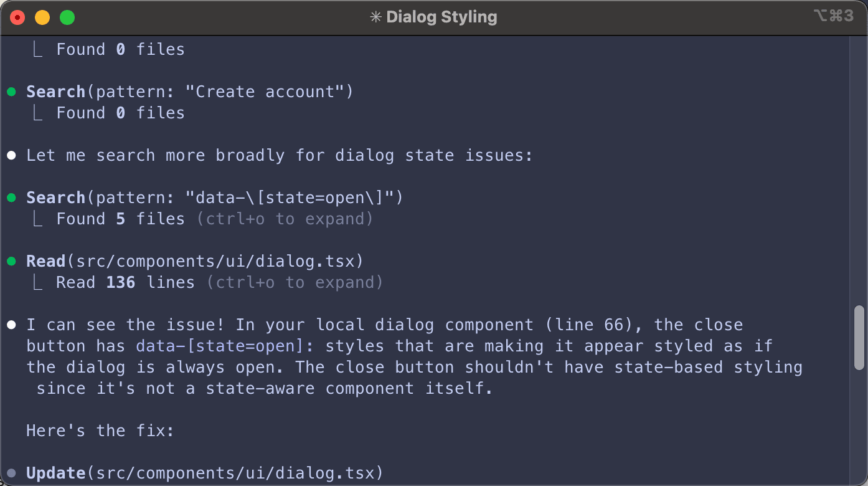Click the red close window button
Screen dimensions: 868x486
point(17,17)
